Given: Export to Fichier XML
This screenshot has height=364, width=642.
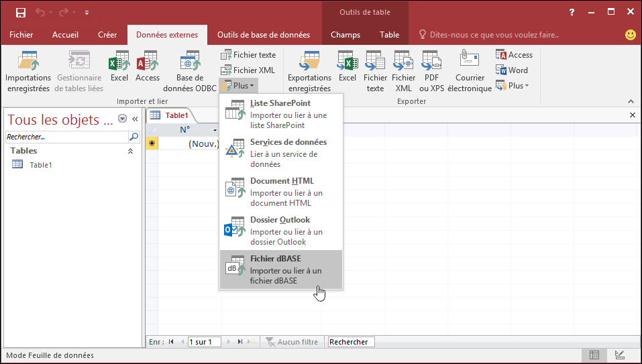Looking at the screenshot, I should click(x=403, y=72).
